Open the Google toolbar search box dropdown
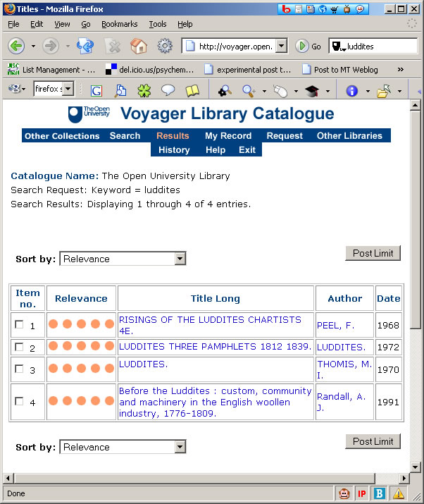The width and height of the screenshot is (424, 504). [x=68, y=89]
